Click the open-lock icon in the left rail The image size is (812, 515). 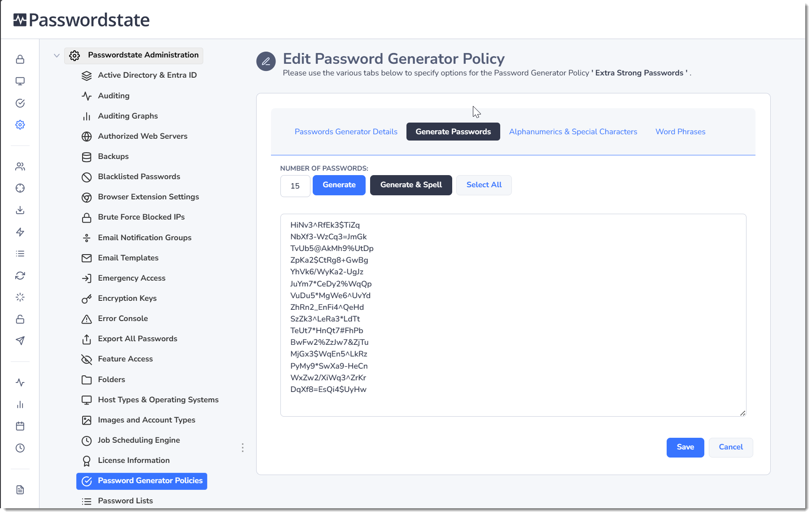point(20,319)
